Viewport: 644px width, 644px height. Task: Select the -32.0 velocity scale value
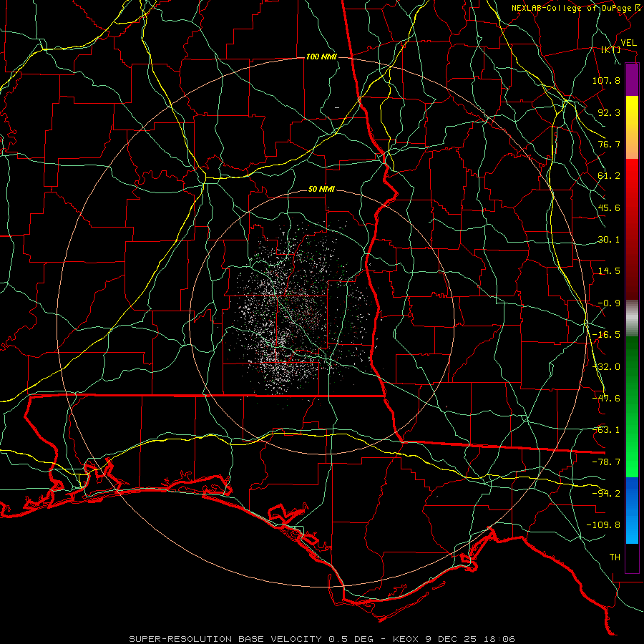tap(606, 367)
